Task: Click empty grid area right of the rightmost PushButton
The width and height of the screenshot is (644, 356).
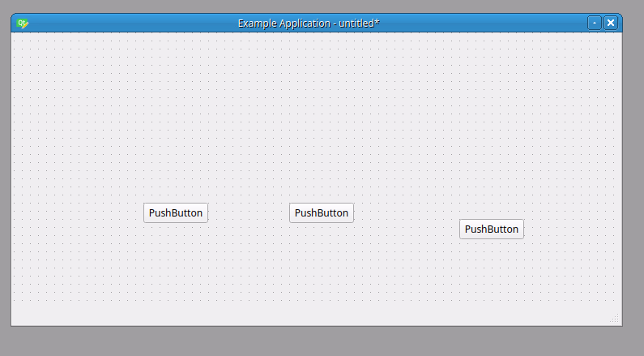Action: pyautogui.click(x=571, y=229)
